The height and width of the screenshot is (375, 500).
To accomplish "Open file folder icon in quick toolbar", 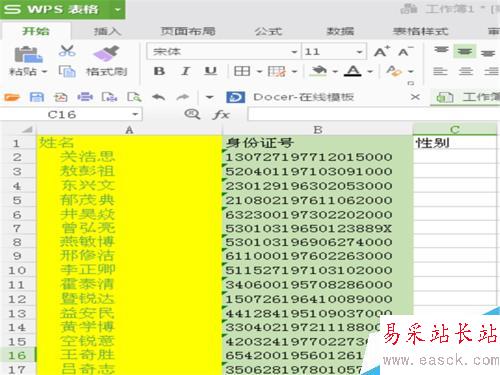I will [12, 97].
